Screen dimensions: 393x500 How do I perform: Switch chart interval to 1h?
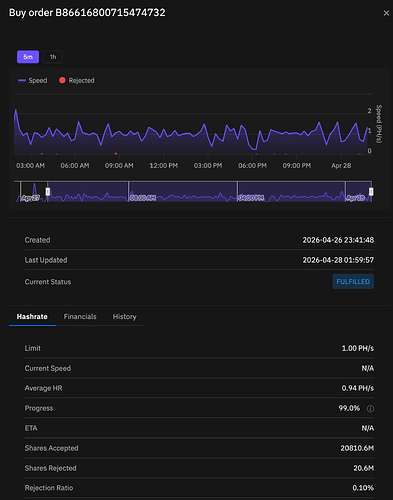[x=53, y=57]
